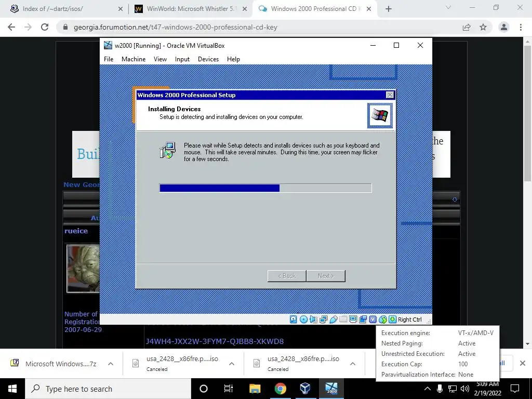Click the network adapters icon in VirtualBox status bar

323,320
